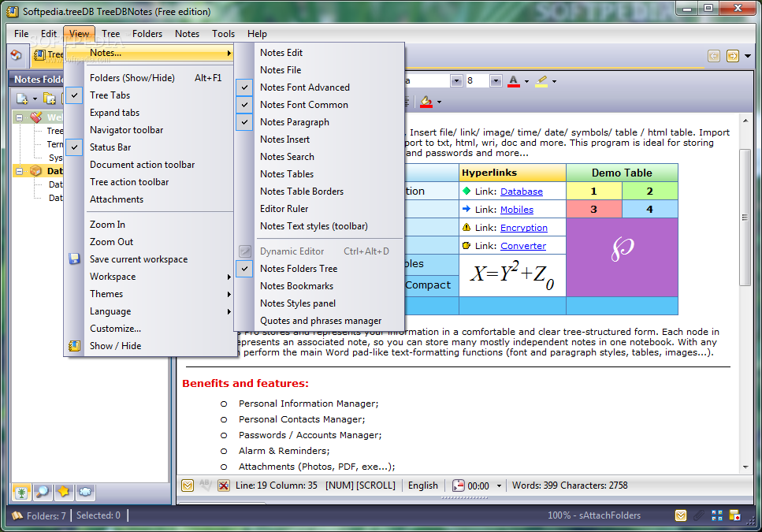762x532 pixels.
Task: Click the navigate forward arrow icon
Action: 732,56
